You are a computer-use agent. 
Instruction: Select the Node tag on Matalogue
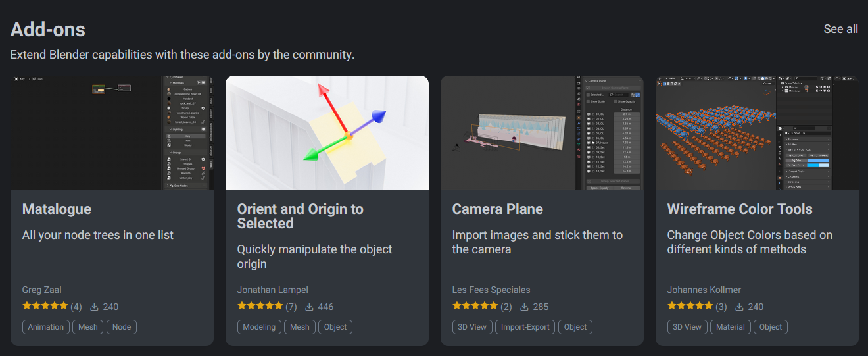(x=122, y=327)
